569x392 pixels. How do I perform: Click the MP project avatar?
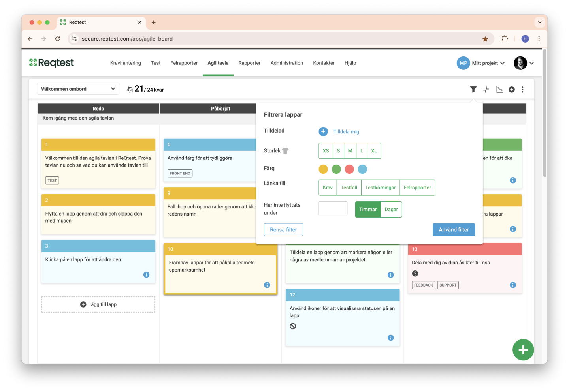tap(463, 63)
